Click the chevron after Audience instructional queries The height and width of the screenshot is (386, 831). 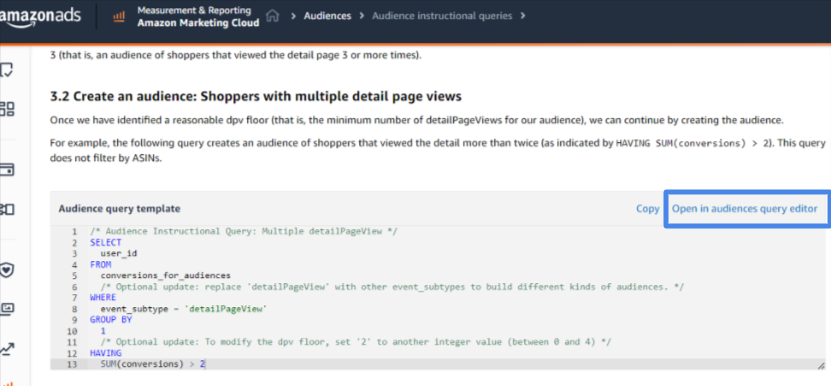[x=523, y=16]
